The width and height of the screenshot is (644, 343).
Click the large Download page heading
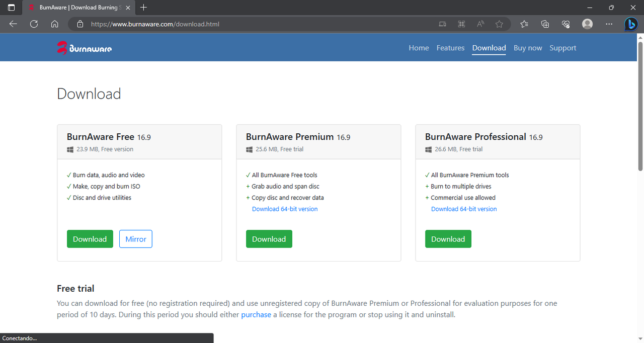click(89, 94)
